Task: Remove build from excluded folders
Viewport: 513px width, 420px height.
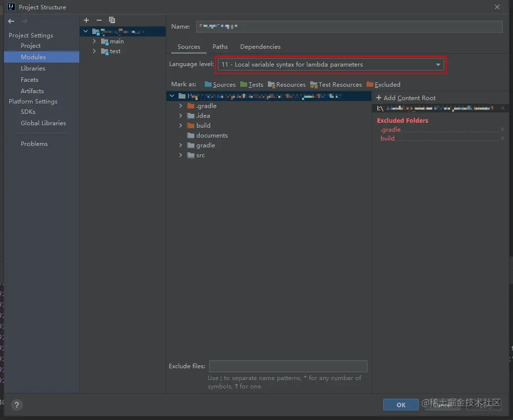Action: tap(503, 138)
